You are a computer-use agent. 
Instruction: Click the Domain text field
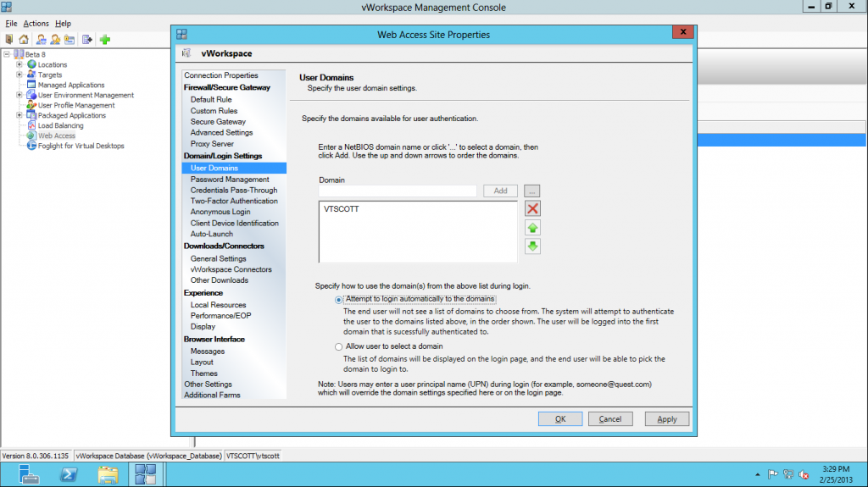(x=398, y=191)
